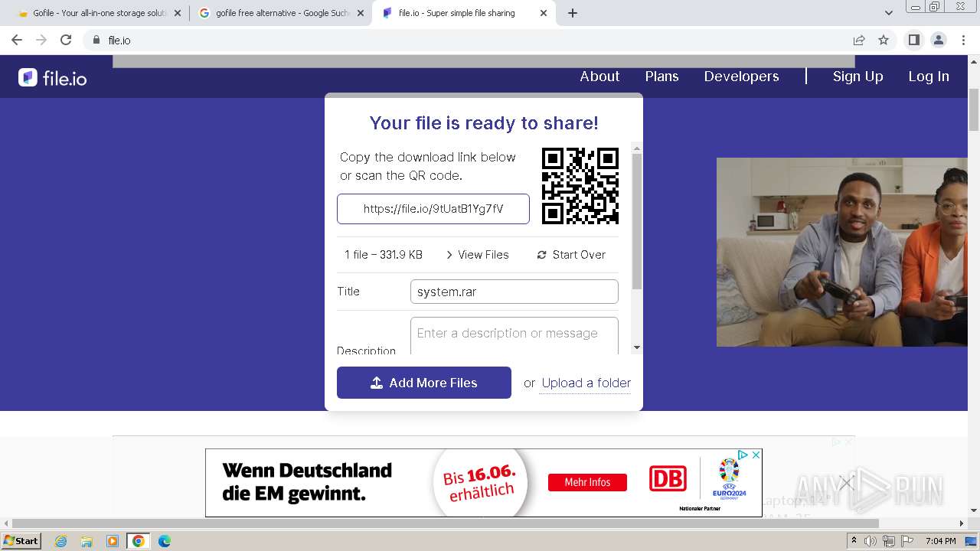Open a new tab with plus icon
This screenshot has height=551, width=980.
click(x=573, y=13)
